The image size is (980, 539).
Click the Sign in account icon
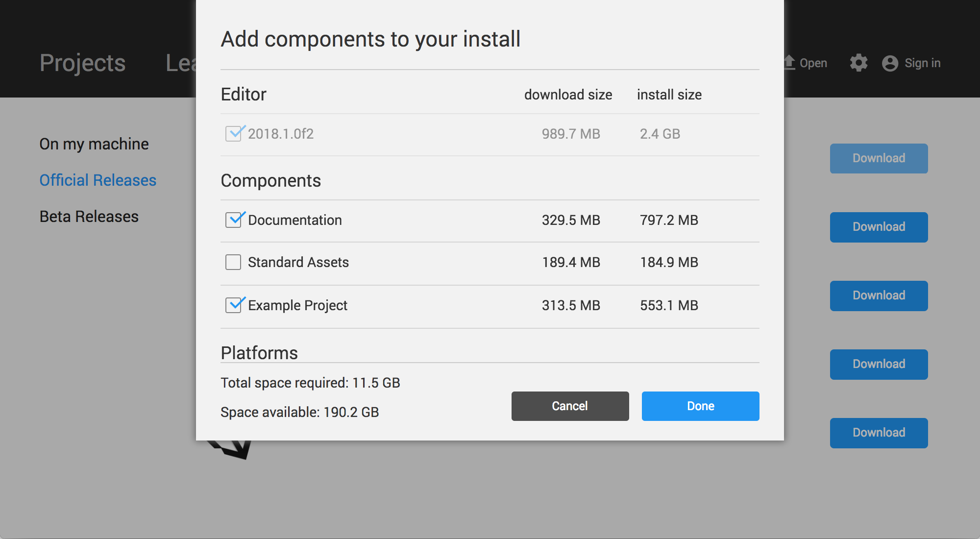click(x=889, y=62)
